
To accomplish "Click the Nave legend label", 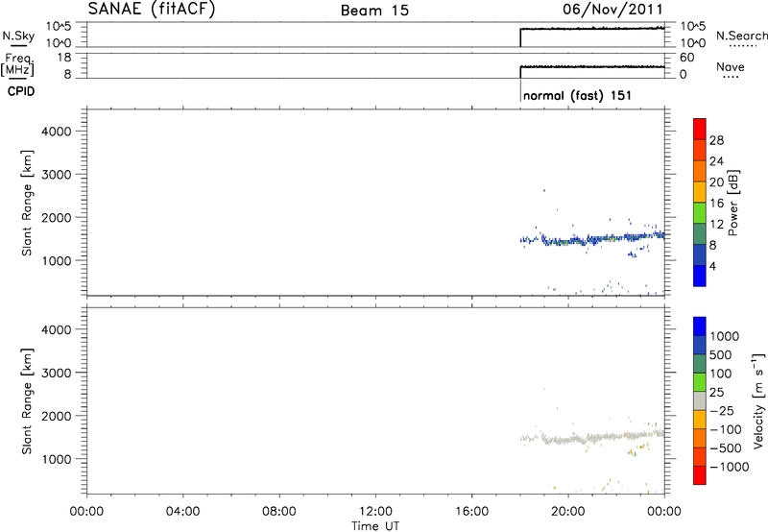I will pyautogui.click(x=731, y=66).
